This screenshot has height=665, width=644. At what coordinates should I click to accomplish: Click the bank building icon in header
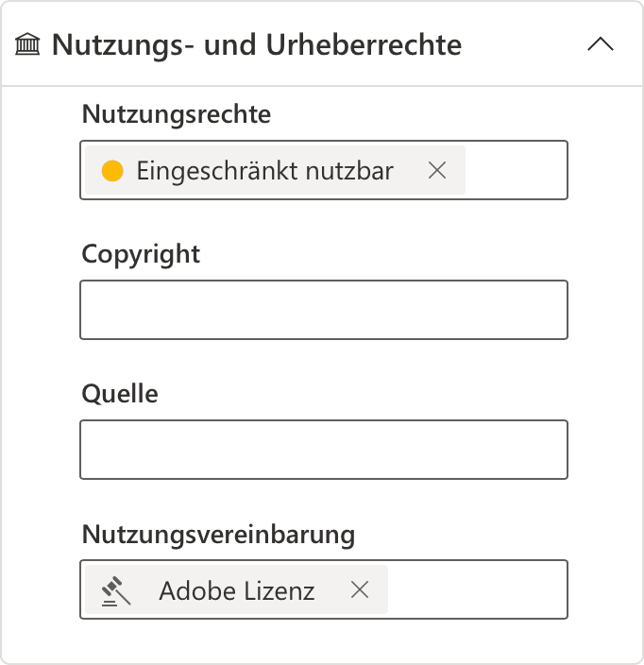pos(29,45)
